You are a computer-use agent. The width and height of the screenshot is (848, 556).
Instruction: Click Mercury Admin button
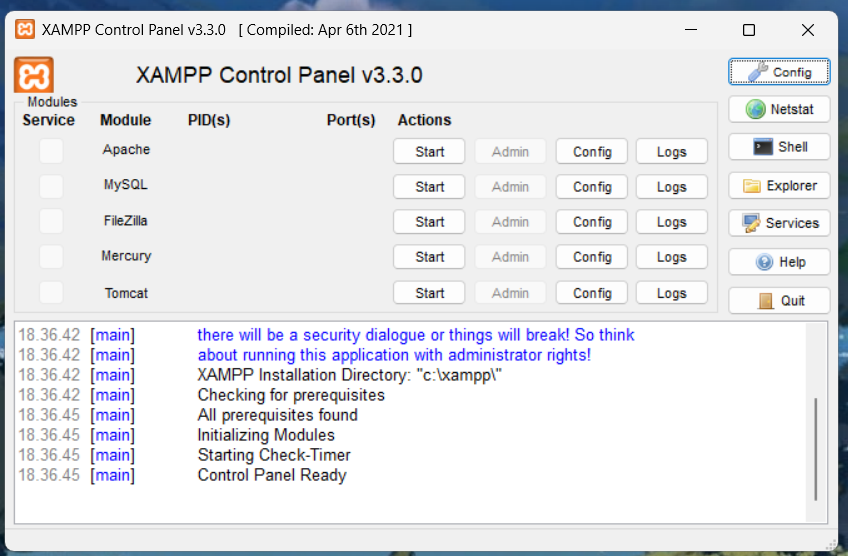click(510, 257)
